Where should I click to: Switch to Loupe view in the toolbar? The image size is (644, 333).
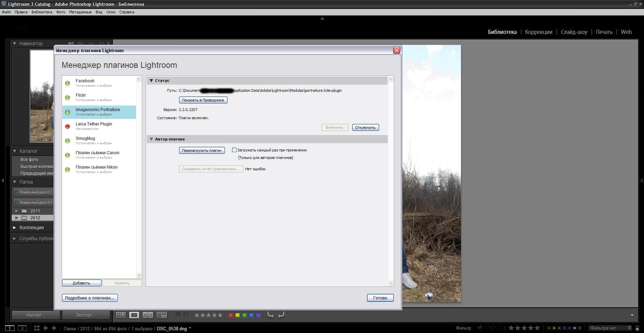click(x=134, y=315)
